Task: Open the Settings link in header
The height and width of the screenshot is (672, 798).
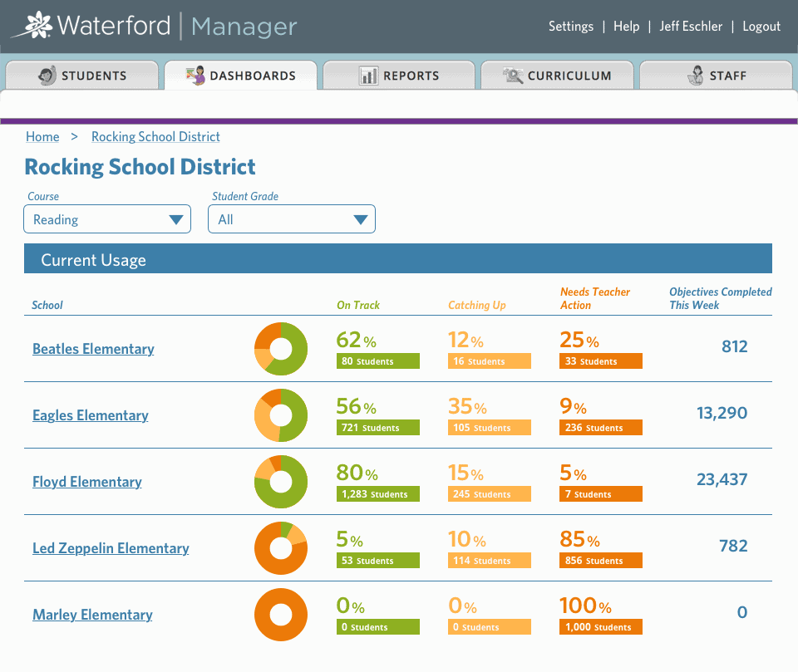Action: [571, 27]
